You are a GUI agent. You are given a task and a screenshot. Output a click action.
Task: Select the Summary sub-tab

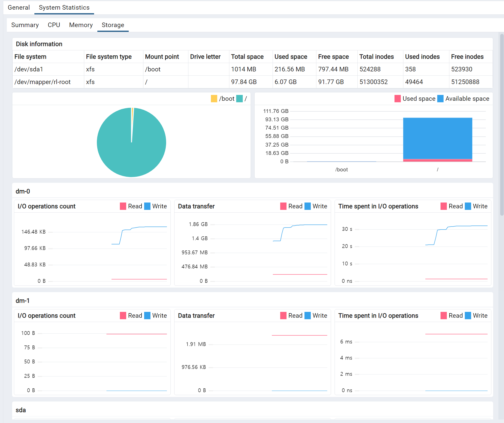(x=25, y=25)
